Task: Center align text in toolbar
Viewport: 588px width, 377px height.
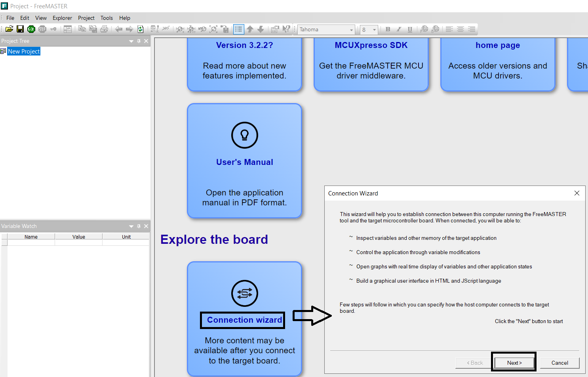Action: tap(461, 29)
